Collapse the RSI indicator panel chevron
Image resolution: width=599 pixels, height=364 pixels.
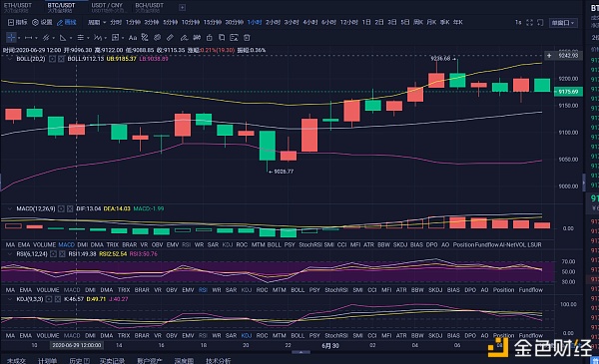click(10, 253)
